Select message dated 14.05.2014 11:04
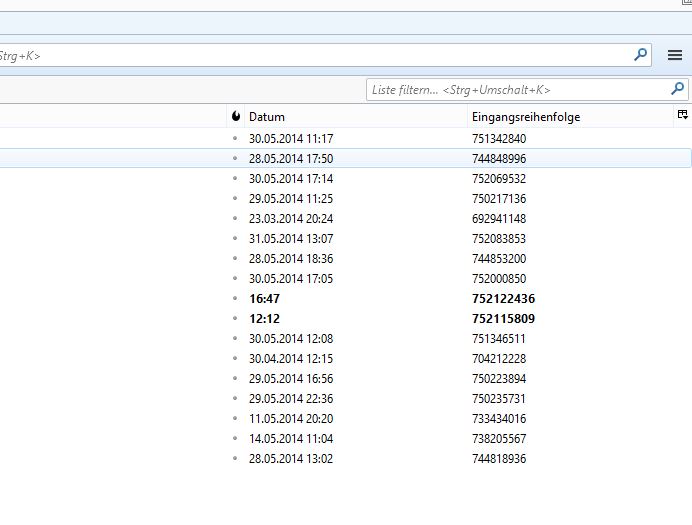The image size is (692, 525). [291, 439]
